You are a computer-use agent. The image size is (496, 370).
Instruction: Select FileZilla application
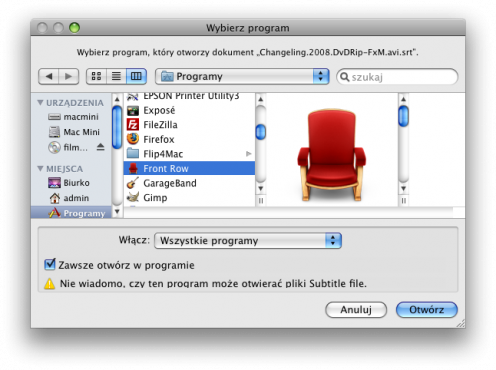pos(189,125)
